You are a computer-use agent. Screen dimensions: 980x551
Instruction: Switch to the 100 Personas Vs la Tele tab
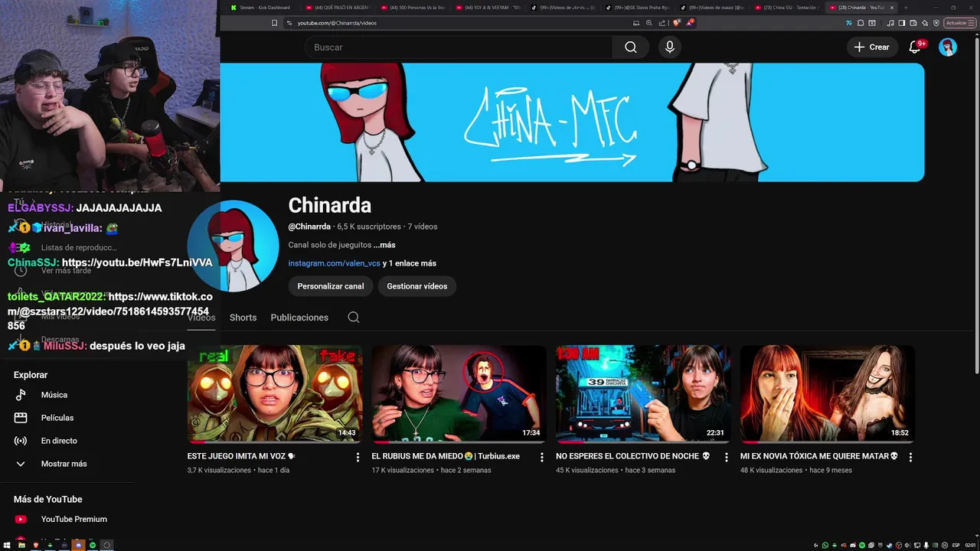point(410,8)
